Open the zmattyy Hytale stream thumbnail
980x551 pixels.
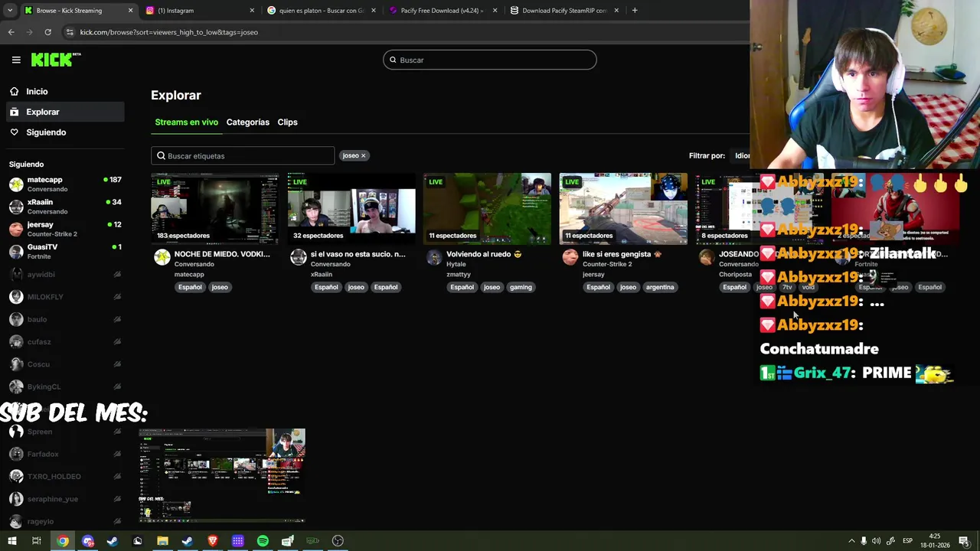pos(487,209)
